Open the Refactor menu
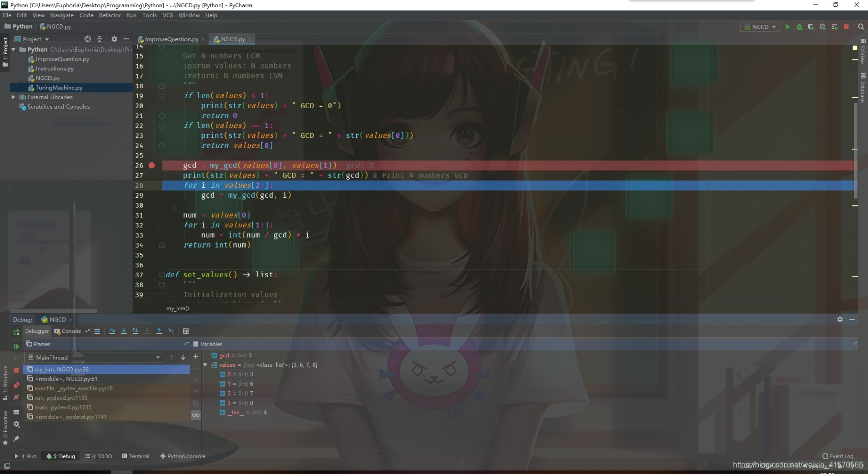868x474 pixels. [x=110, y=15]
